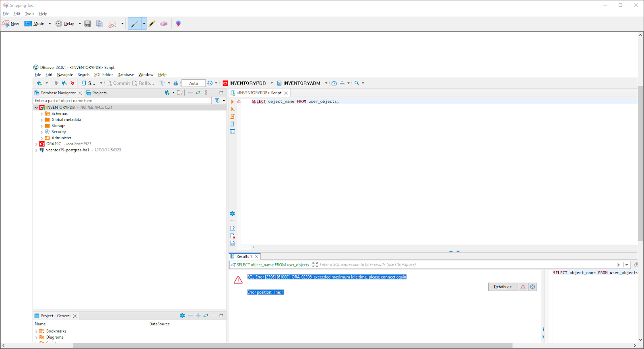The image size is (644, 349).
Task: Click the dashboard gauge toolbar icon
Action: pos(334,83)
